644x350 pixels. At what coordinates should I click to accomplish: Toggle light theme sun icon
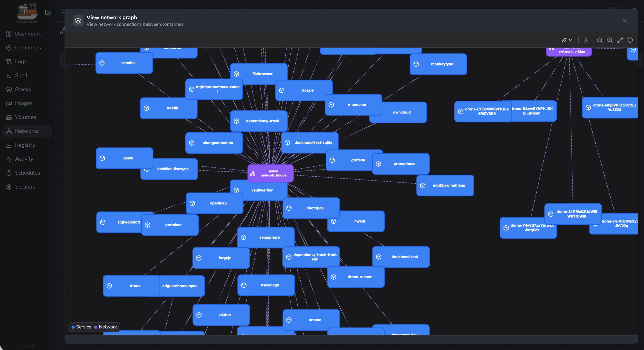point(585,40)
